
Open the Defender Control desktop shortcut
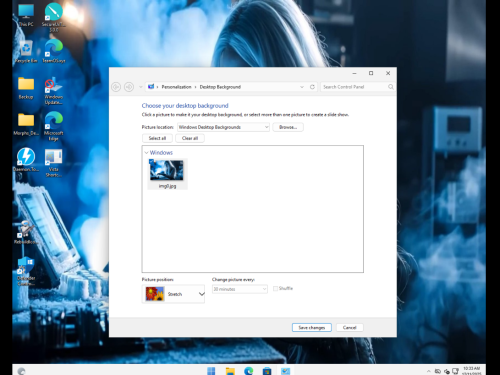(x=26, y=271)
